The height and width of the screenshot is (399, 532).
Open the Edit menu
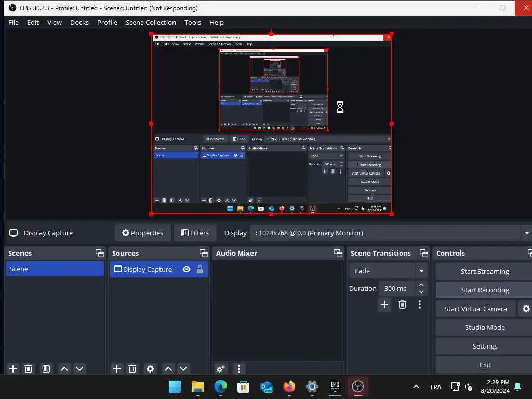click(x=33, y=22)
